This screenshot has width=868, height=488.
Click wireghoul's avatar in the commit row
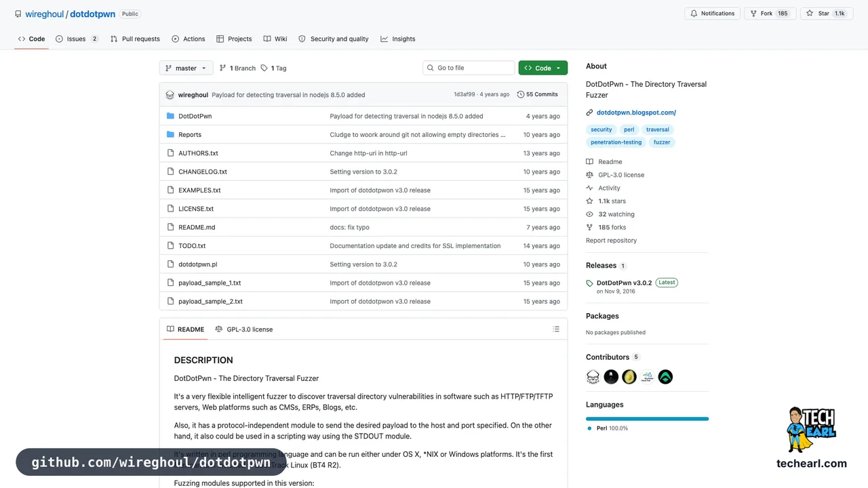pyautogui.click(x=170, y=95)
